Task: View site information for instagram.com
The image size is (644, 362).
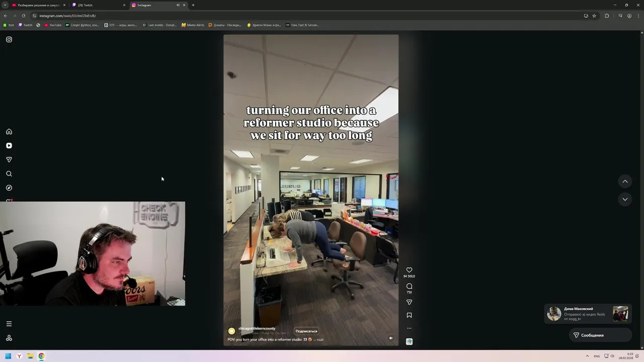Action: [34, 16]
